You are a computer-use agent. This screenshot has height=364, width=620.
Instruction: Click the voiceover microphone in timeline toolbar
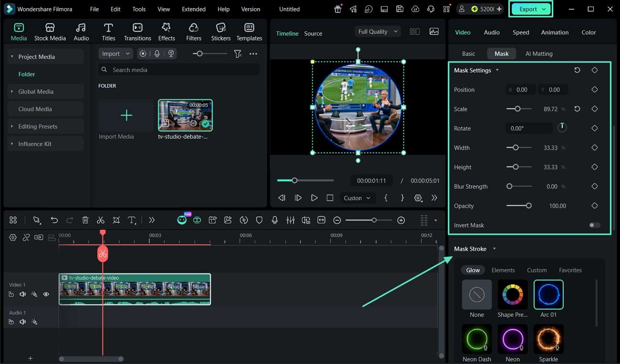point(275,220)
